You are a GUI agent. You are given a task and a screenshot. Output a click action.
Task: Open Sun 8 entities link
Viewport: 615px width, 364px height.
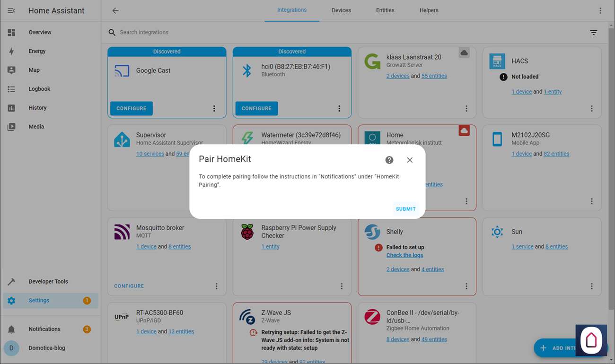[557, 246]
